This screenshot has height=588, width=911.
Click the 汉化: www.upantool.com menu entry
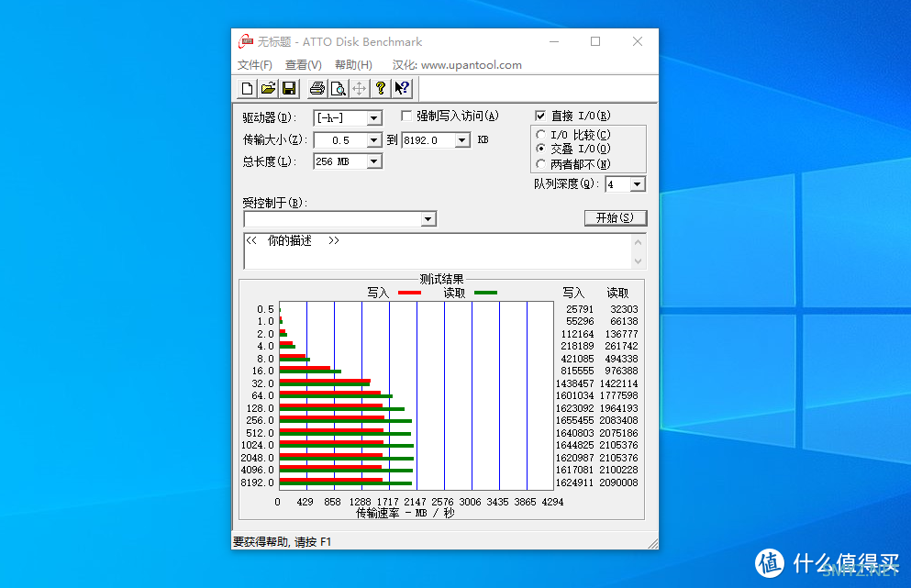(x=457, y=65)
